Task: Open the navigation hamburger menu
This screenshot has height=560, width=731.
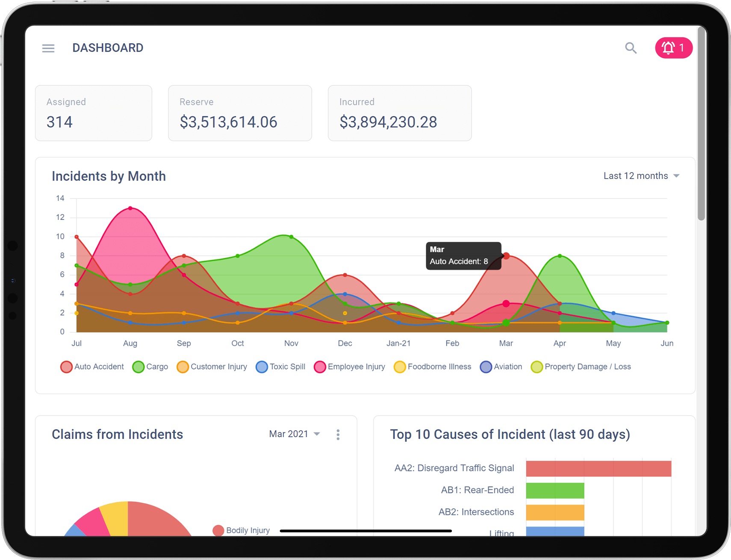Action: (x=48, y=48)
